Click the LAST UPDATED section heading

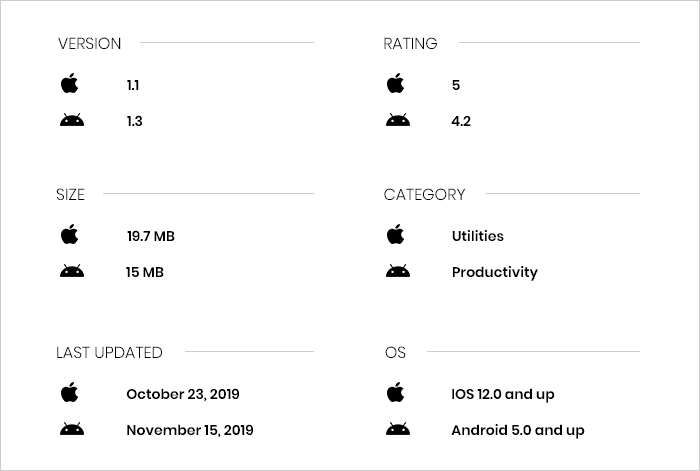pyautogui.click(x=109, y=353)
